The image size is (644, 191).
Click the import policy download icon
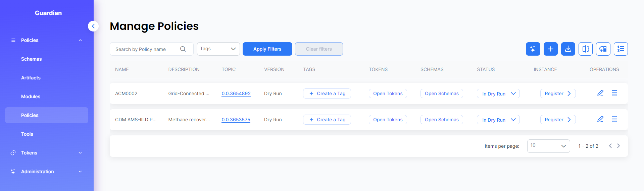568,49
